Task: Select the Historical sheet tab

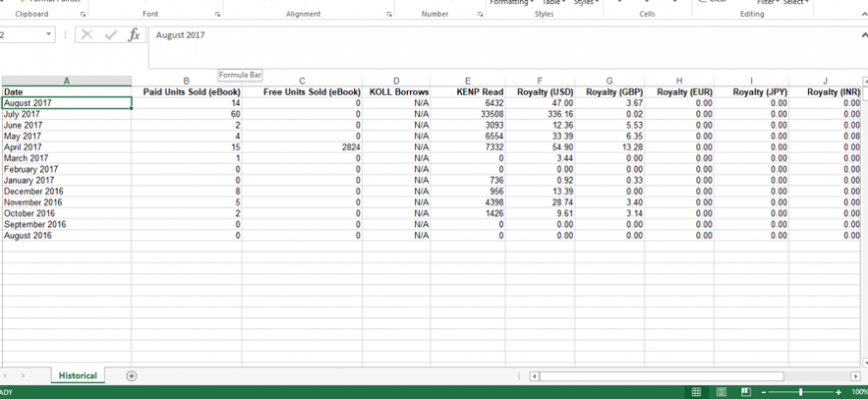Action: click(x=77, y=376)
